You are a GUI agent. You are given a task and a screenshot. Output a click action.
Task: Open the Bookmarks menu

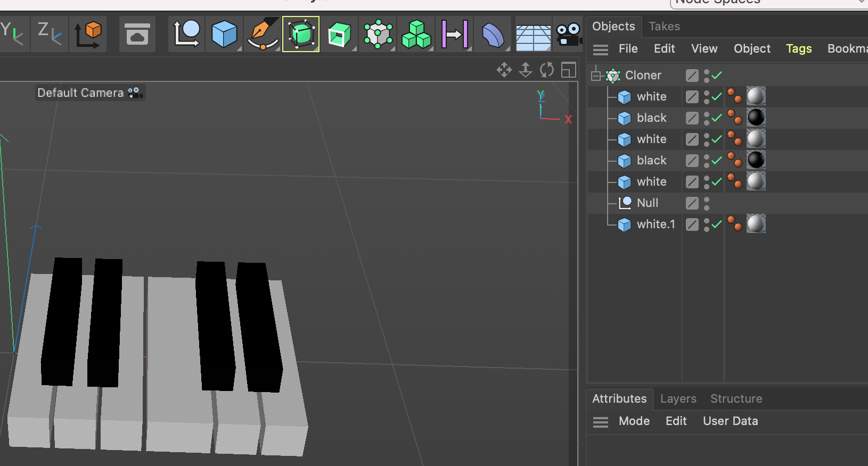(x=847, y=49)
